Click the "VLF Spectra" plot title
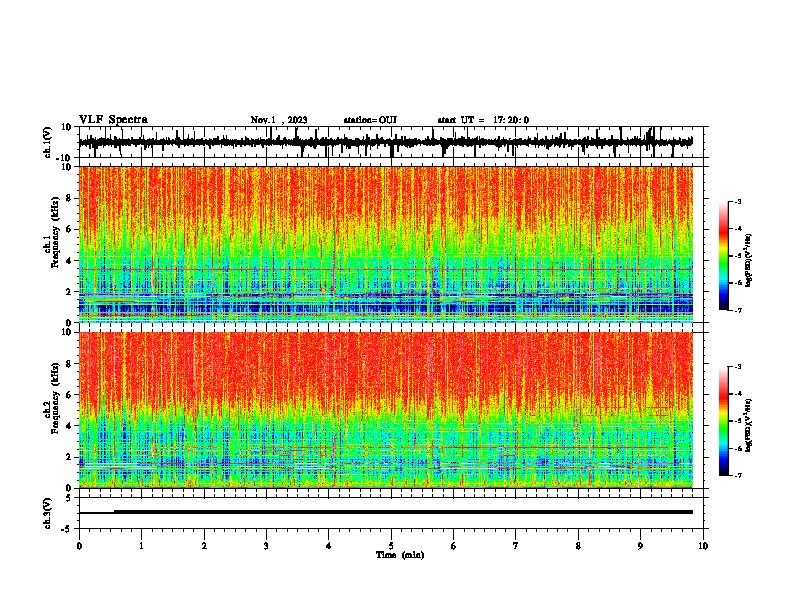The height and width of the screenshot is (612, 792). (113, 120)
